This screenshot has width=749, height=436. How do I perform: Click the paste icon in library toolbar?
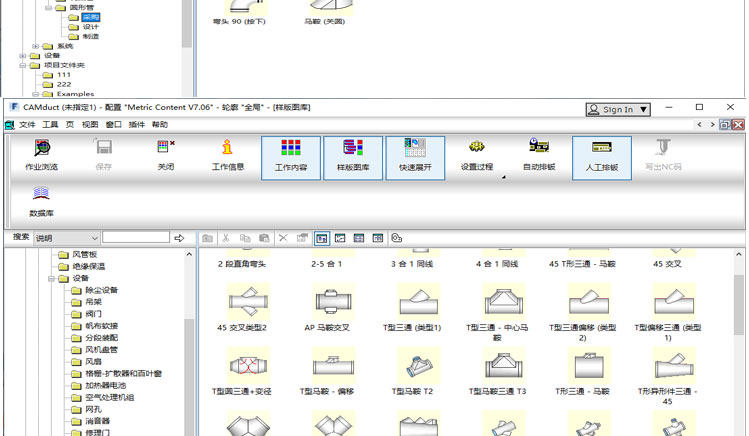pyautogui.click(x=264, y=238)
